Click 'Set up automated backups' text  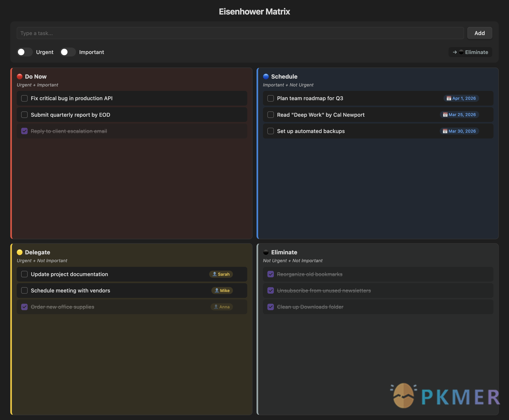point(311,131)
